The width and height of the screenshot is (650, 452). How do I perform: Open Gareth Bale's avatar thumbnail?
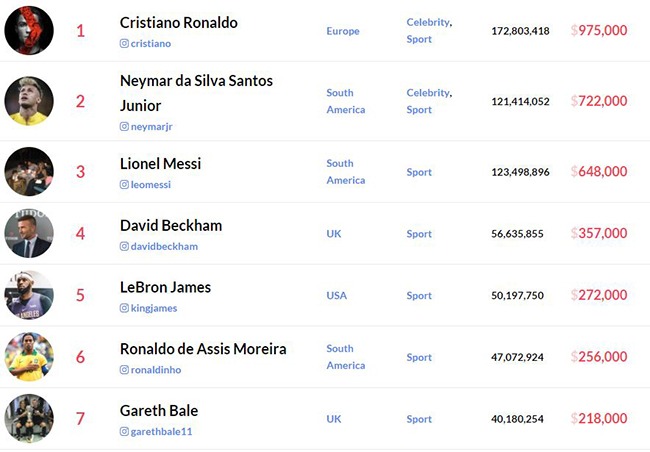[29, 418]
